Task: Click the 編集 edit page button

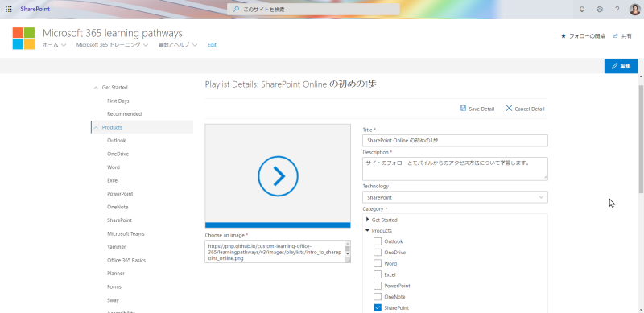Action: 621,66
